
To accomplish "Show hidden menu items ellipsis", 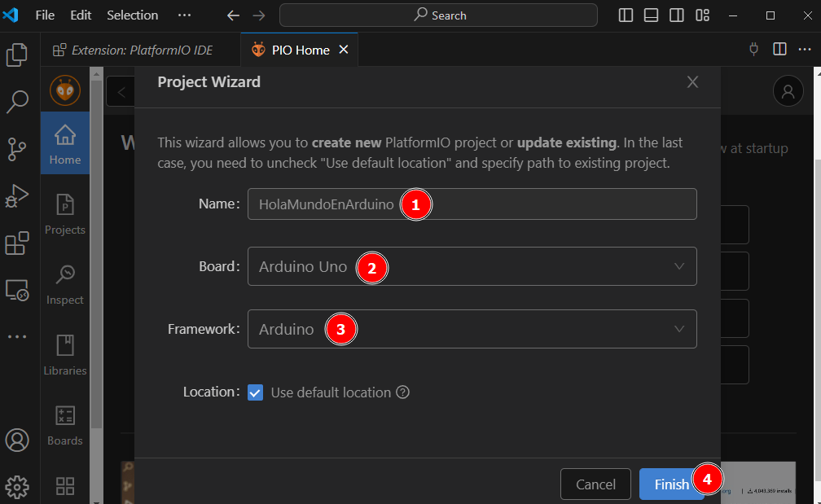I will click(x=184, y=15).
